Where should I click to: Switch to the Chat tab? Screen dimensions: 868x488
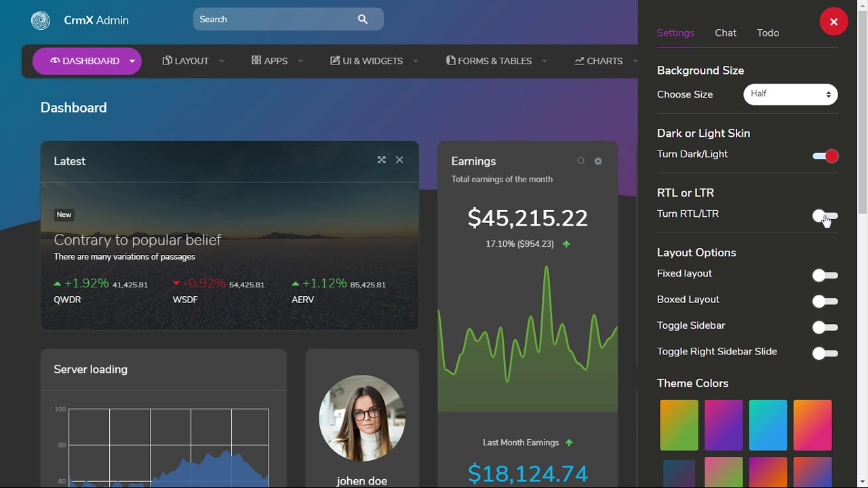726,33
